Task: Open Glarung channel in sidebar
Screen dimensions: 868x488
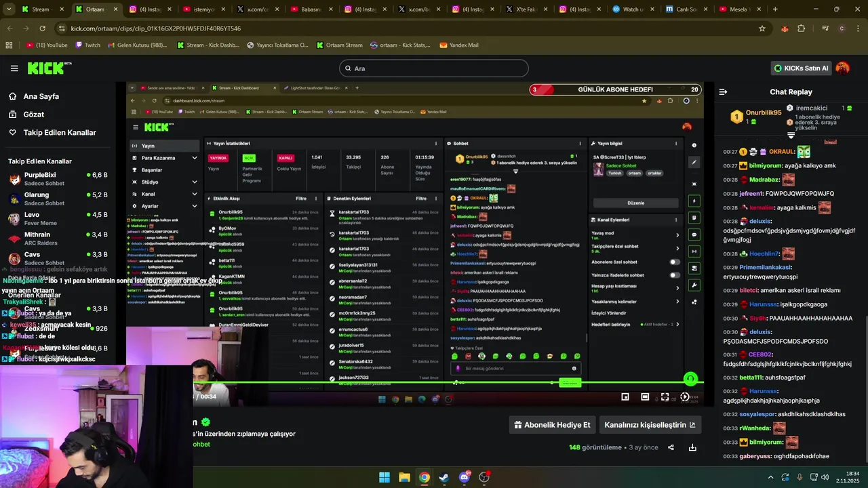Action: tap(58, 199)
